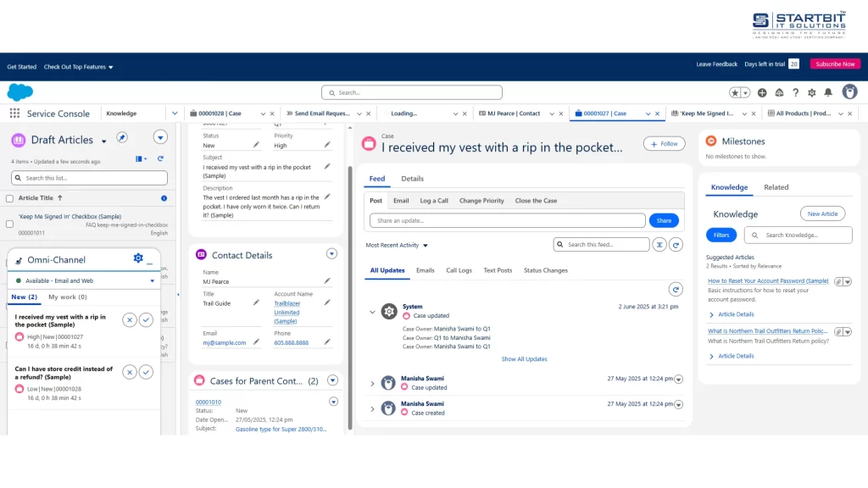This screenshot has height=488, width=868.
Task: Decline the store credit work request
Action: click(x=130, y=373)
